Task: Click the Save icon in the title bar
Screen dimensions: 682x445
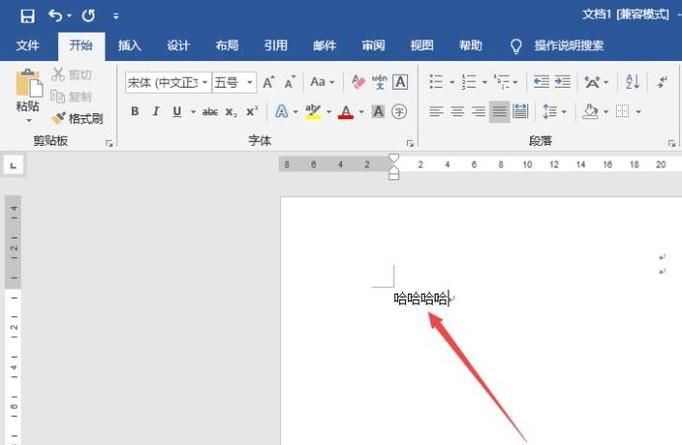Action: pyautogui.click(x=27, y=16)
